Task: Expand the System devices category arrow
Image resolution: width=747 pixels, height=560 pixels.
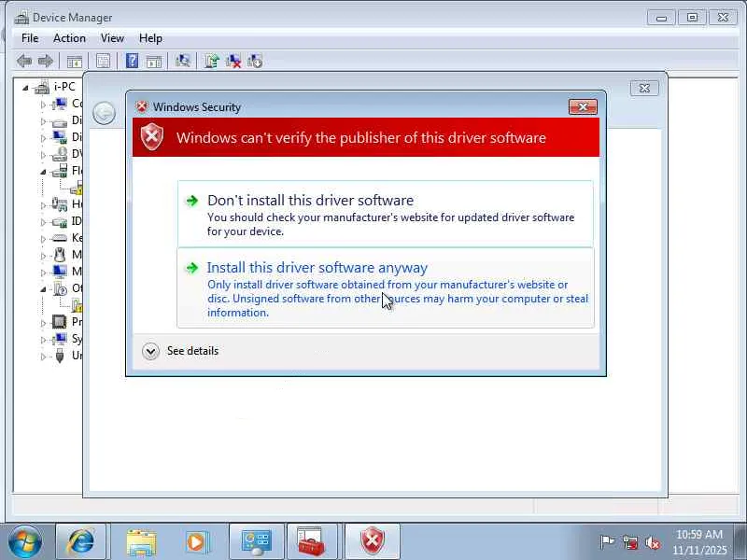Action: [x=43, y=340]
